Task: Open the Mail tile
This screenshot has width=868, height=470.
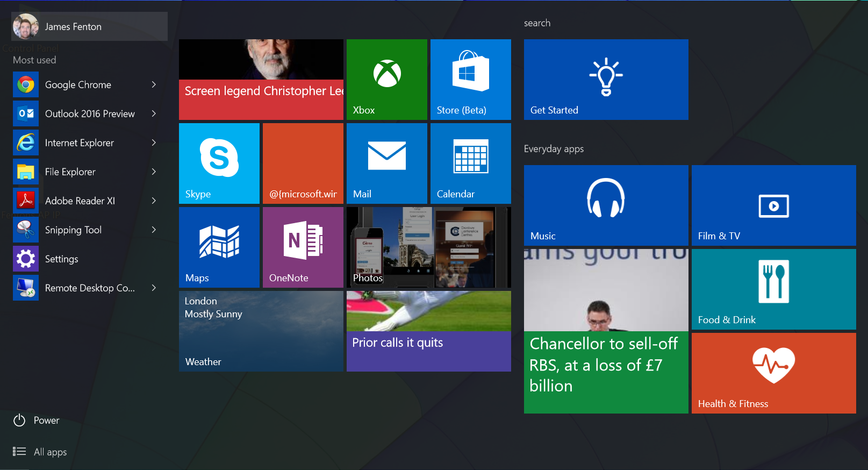Action: pos(387,163)
